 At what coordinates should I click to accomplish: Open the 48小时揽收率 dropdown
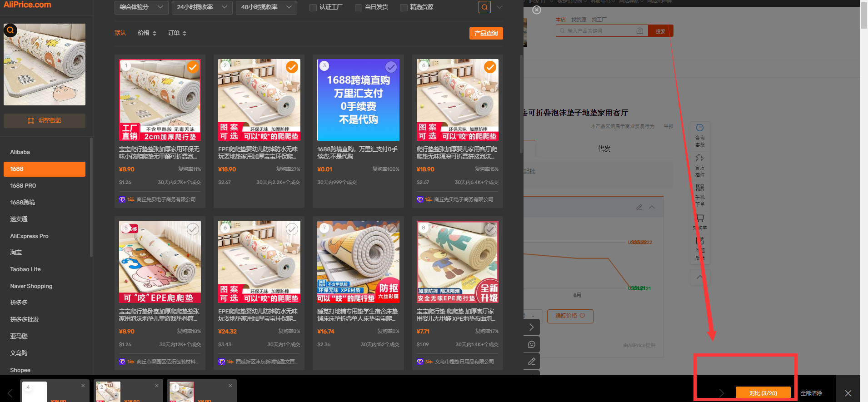266,7
